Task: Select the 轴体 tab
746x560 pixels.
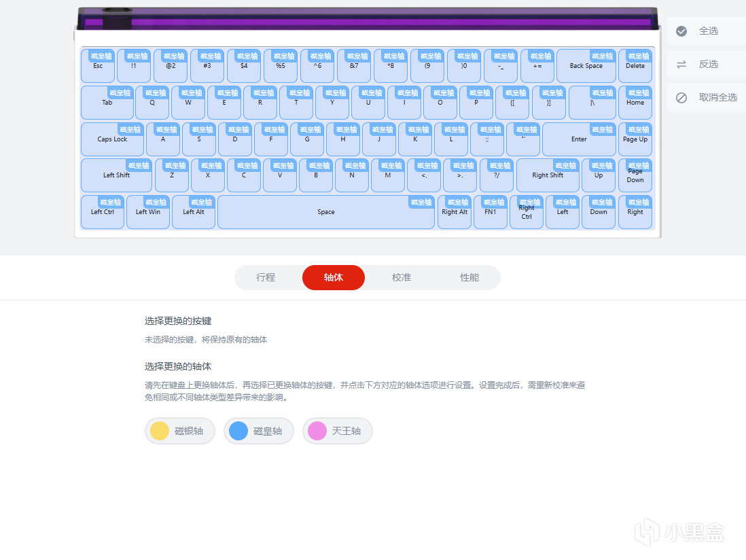Action: [x=334, y=277]
